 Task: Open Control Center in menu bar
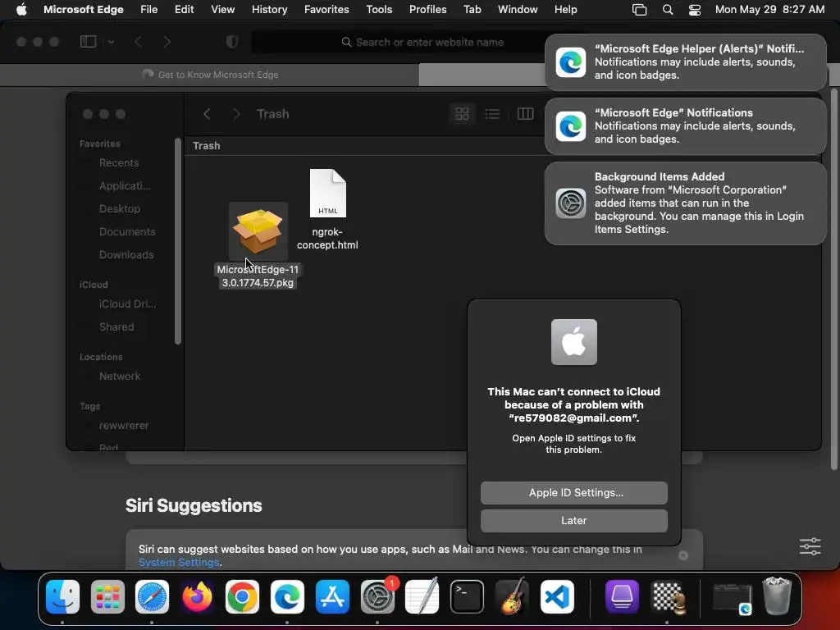pyautogui.click(x=695, y=10)
